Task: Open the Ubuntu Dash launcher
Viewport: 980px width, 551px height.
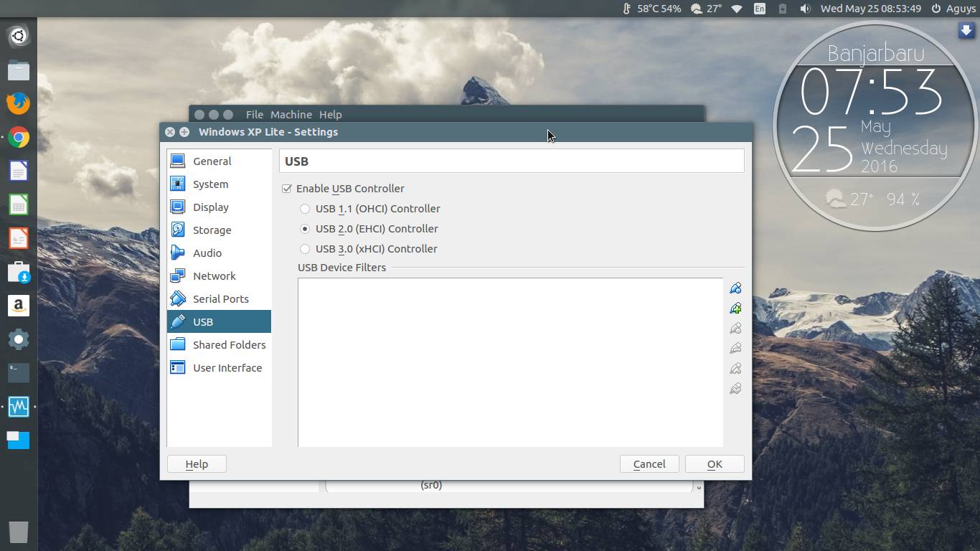Action: pos(19,36)
